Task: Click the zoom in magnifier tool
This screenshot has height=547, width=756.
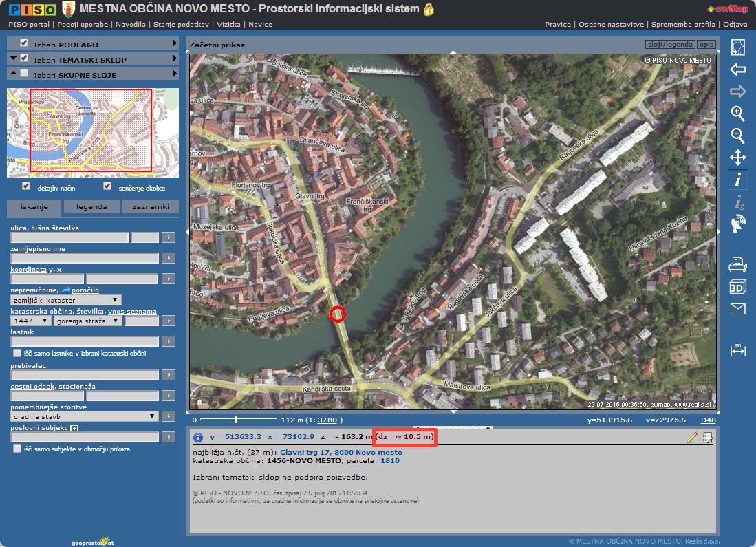Action: pyautogui.click(x=737, y=114)
